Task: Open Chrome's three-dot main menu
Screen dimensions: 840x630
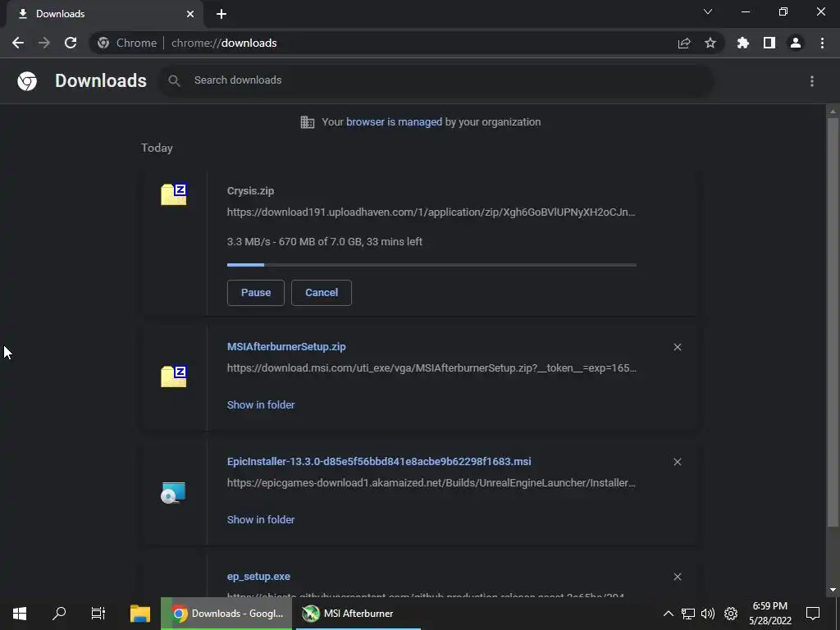Action: [822, 43]
